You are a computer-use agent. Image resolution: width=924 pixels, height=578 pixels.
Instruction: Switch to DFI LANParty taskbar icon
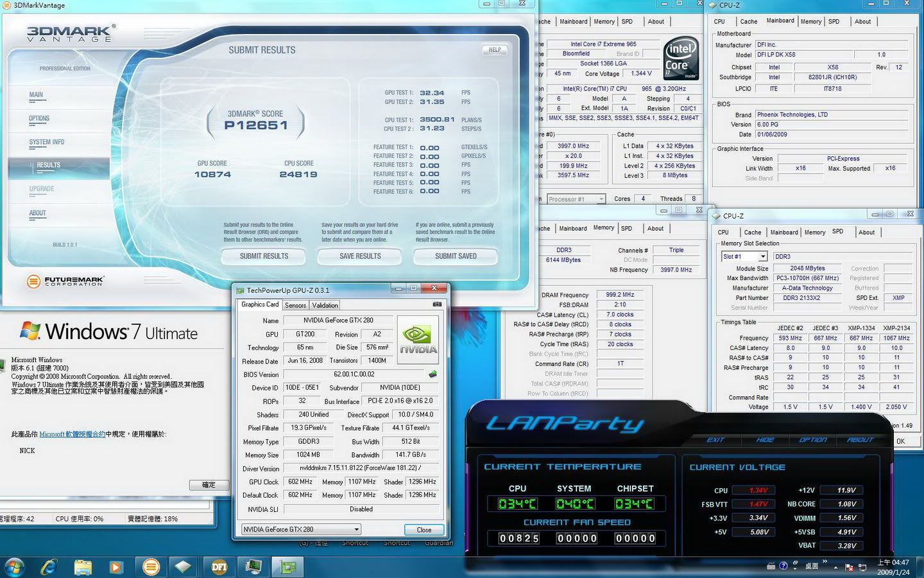(219, 566)
